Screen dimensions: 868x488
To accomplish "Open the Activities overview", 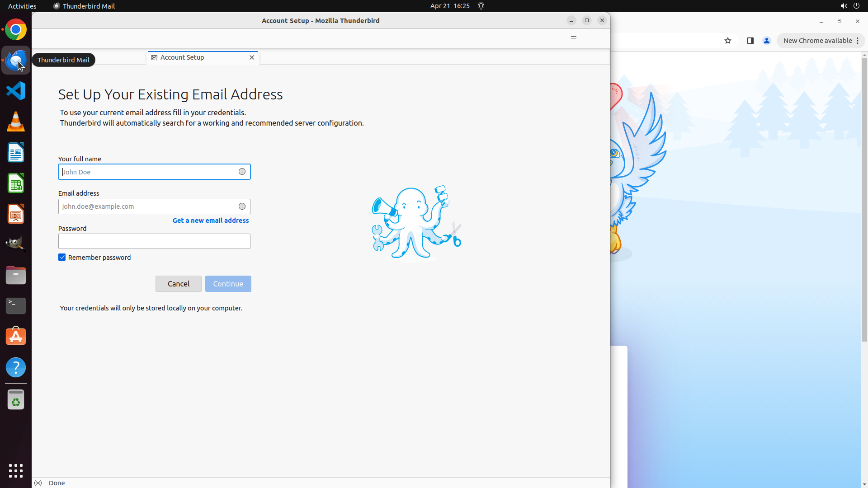I will pos(22,6).
